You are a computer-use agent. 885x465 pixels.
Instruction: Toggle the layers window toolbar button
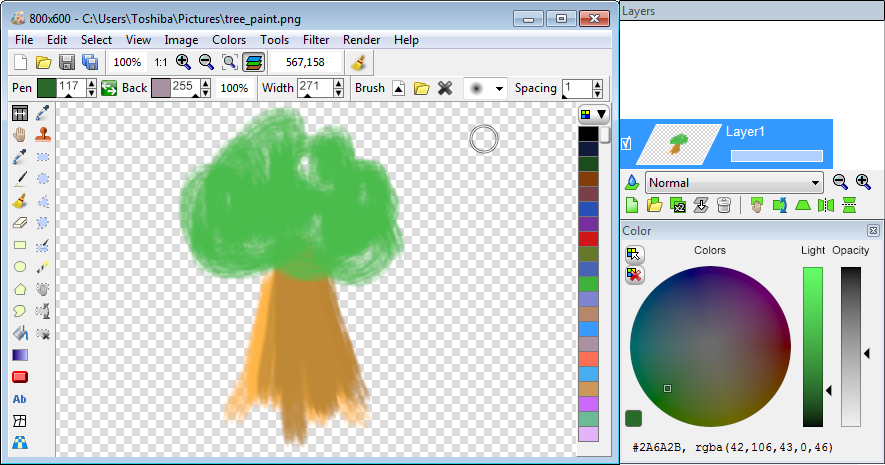click(x=254, y=62)
